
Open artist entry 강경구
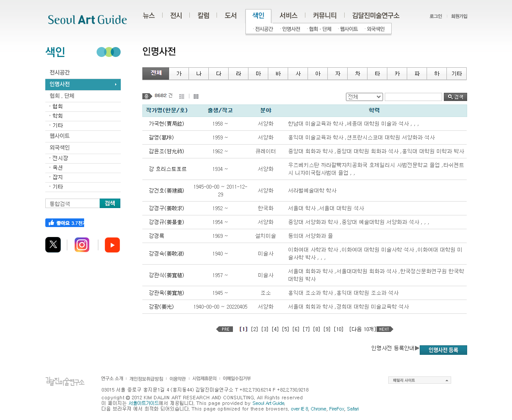160,208
